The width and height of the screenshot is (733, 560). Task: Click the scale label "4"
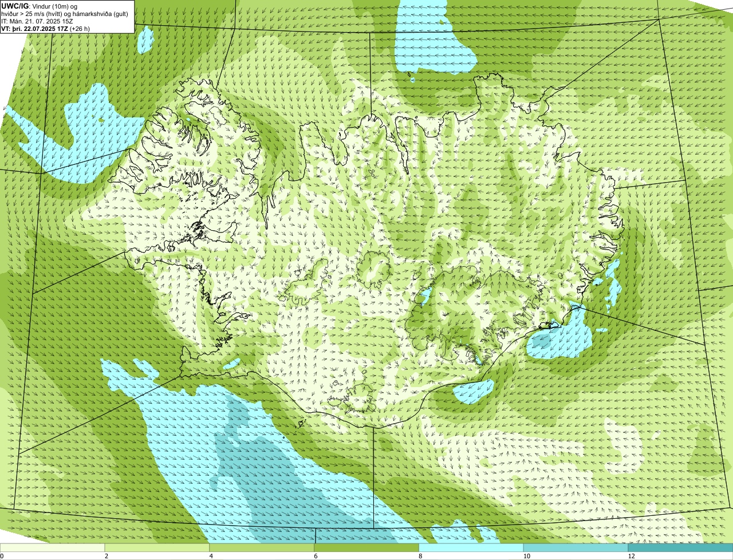pos(211,556)
